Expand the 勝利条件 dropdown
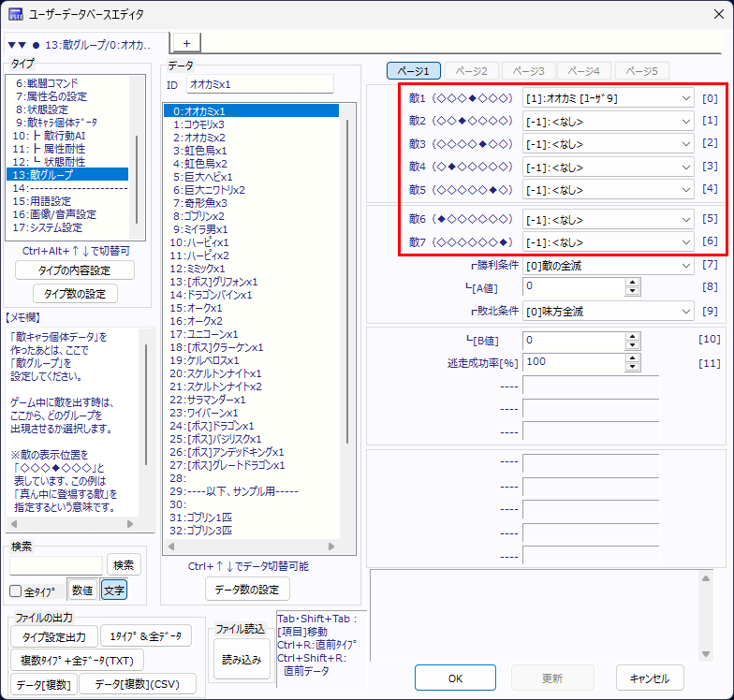 608,265
